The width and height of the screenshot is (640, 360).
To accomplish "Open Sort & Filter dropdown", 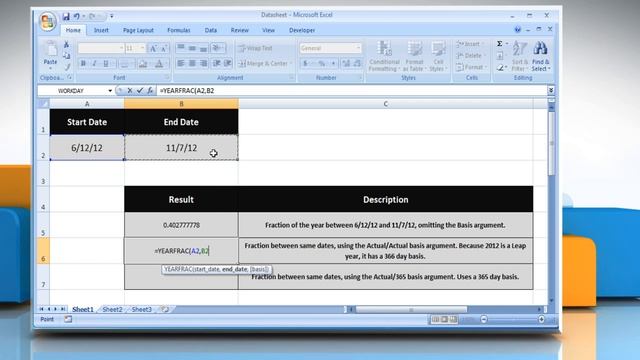I will [x=520, y=56].
